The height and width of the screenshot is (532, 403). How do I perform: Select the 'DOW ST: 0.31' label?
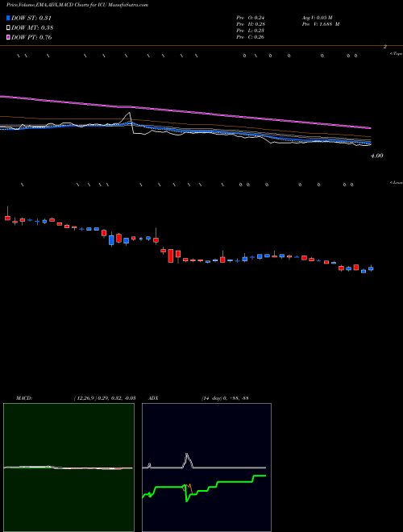[x=31, y=18]
